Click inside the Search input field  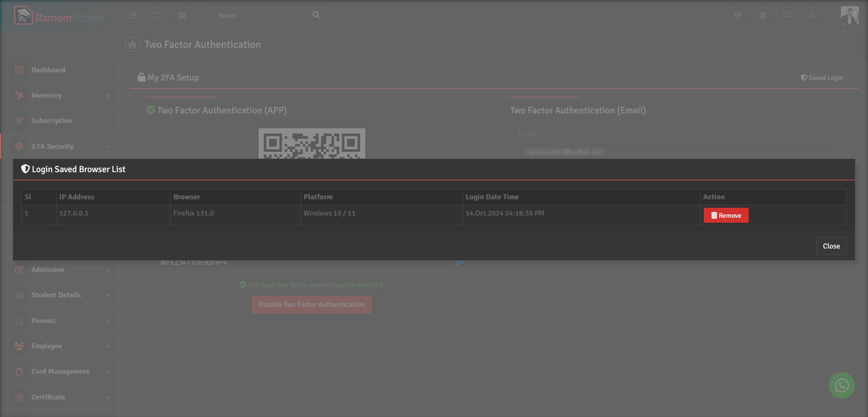coord(258,15)
